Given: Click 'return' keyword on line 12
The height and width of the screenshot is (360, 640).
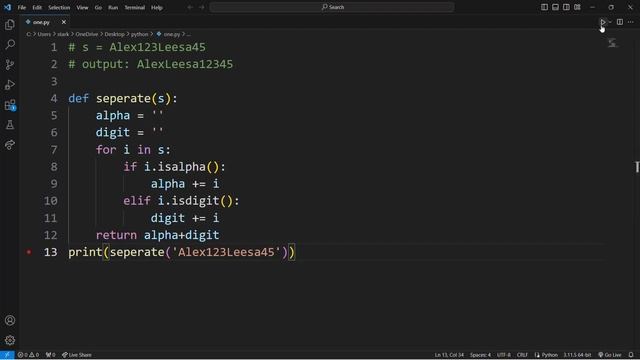Looking at the screenshot, I should coord(116,235).
